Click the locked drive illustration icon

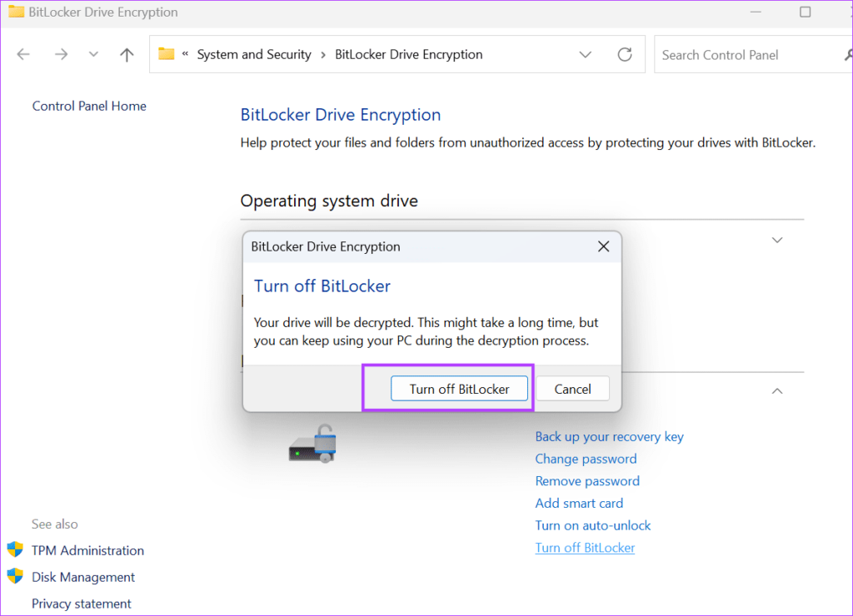click(x=312, y=442)
